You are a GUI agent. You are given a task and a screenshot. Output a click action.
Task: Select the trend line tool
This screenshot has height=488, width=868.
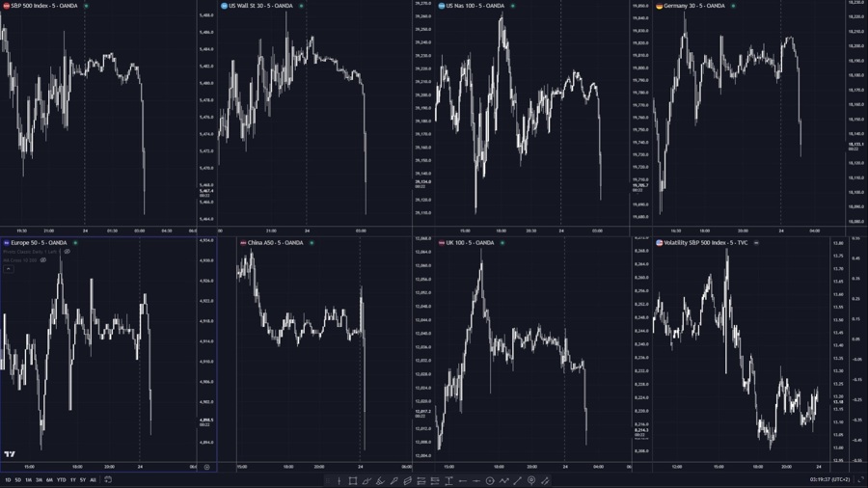coord(518,481)
